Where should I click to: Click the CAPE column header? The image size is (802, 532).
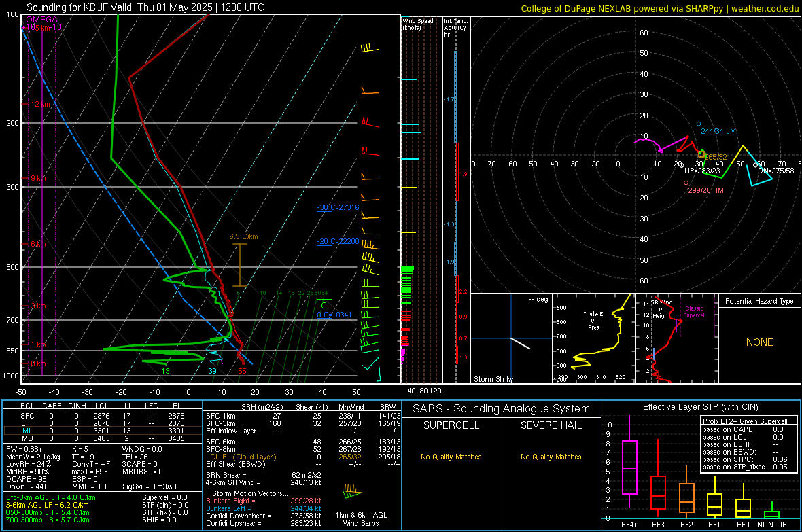pyautogui.click(x=52, y=406)
